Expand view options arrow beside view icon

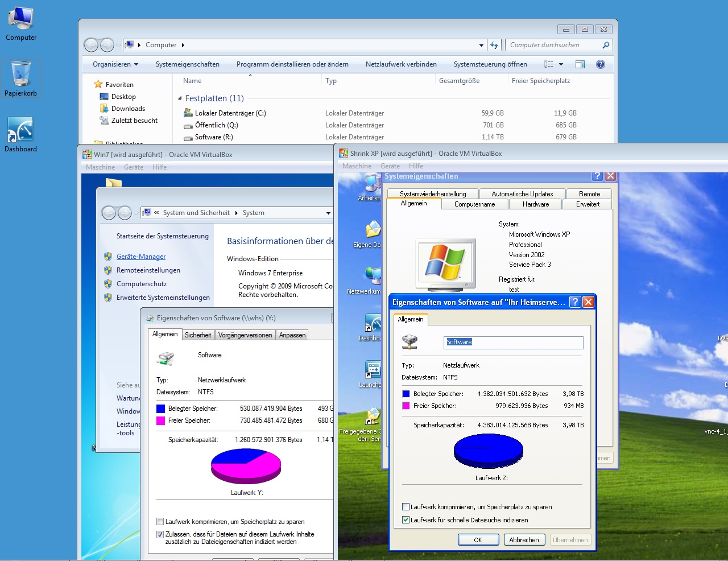pyautogui.click(x=561, y=64)
